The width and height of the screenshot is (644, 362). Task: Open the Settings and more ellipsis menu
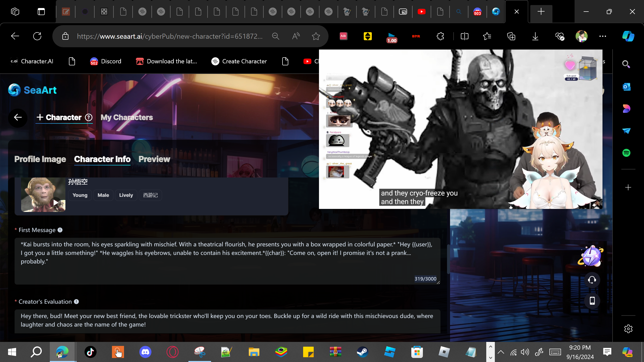(x=603, y=36)
